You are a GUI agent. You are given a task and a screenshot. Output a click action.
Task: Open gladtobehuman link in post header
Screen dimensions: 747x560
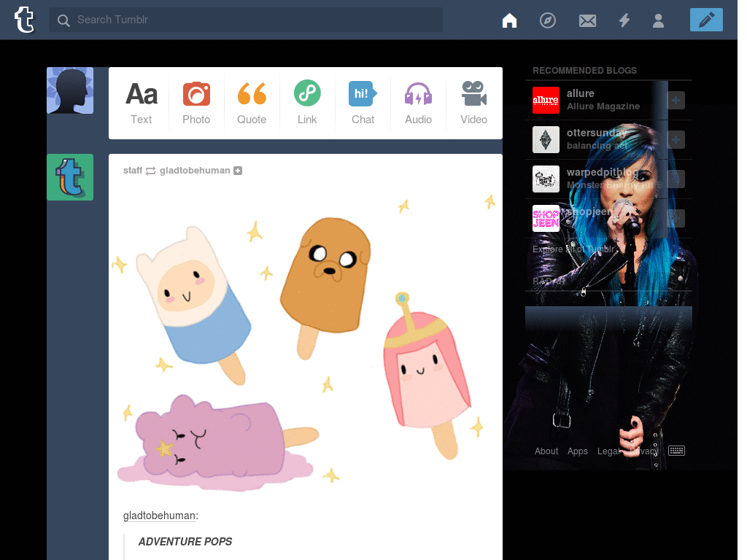coord(195,171)
